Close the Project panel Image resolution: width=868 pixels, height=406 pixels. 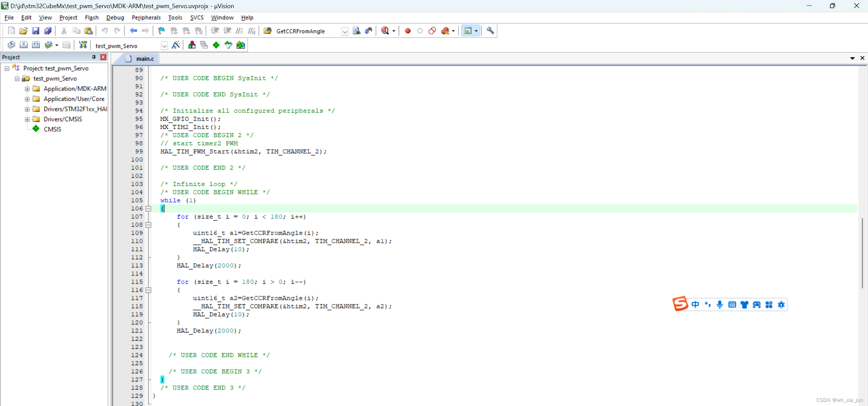click(x=103, y=57)
